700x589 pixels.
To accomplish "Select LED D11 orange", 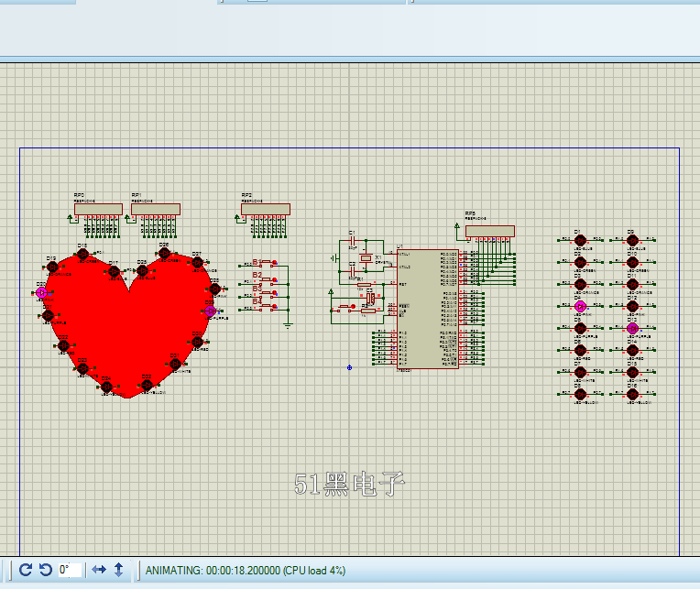I will 632,284.
